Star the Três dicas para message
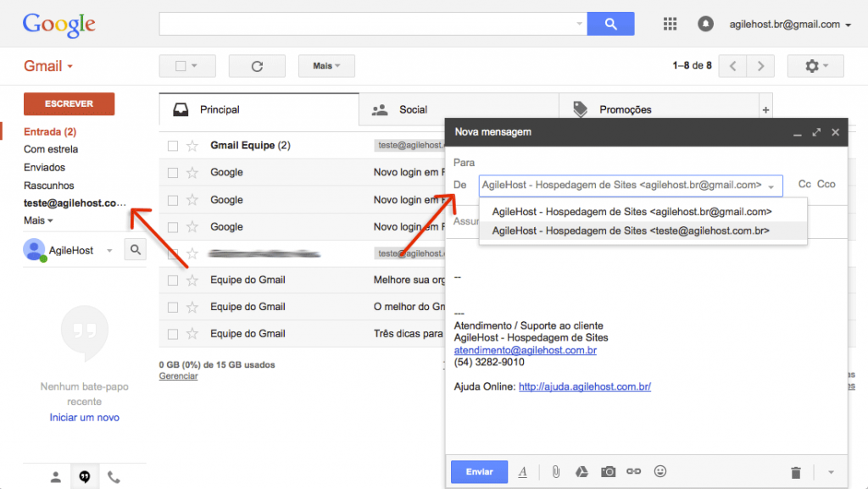The height and width of the screenshot is (489, 868). tap(192, 334)
